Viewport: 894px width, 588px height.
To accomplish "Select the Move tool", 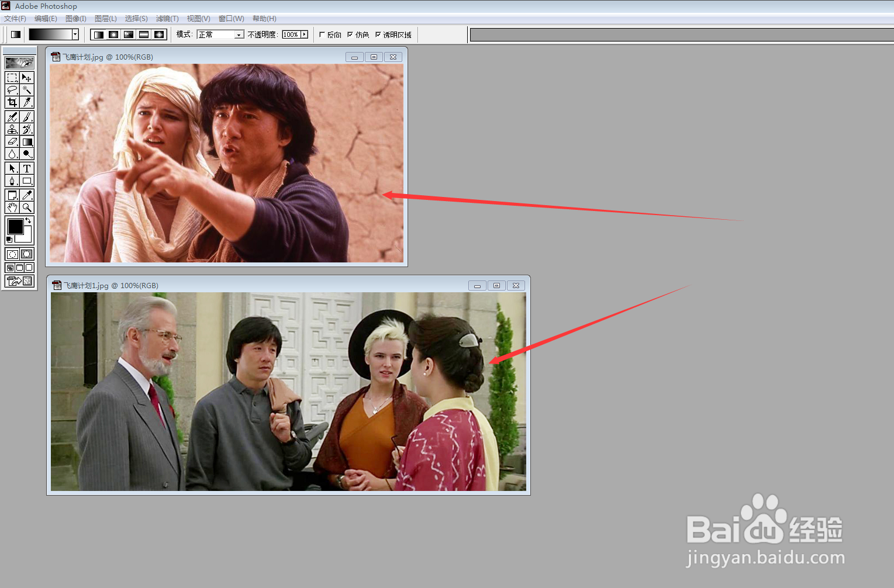I will coord(27,78).
